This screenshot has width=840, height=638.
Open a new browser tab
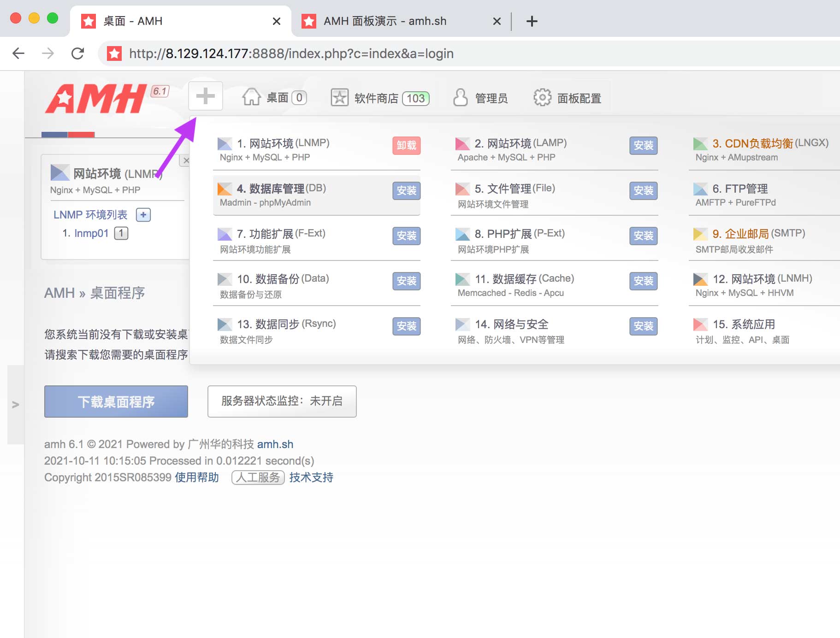click(532, 21)
